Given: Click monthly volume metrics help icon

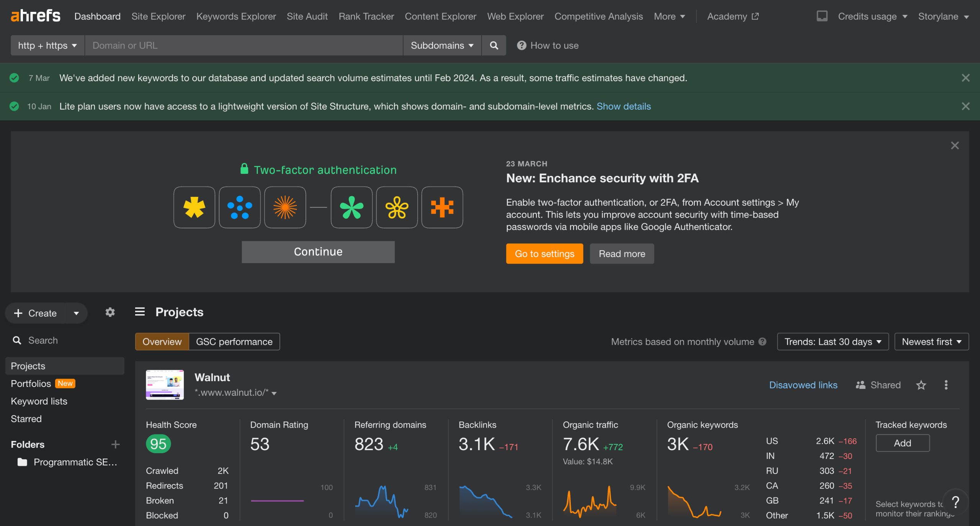Looking at the screenshot, I should 763,342.
